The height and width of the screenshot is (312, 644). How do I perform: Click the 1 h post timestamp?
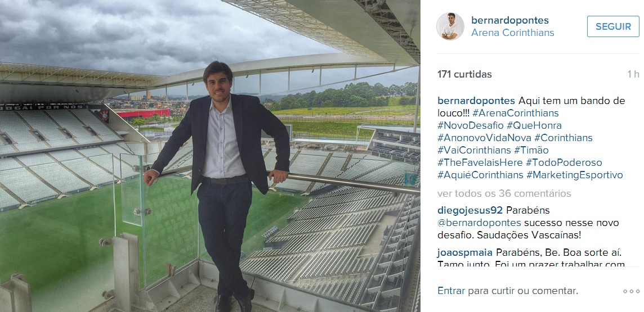[x=633, y=74]
